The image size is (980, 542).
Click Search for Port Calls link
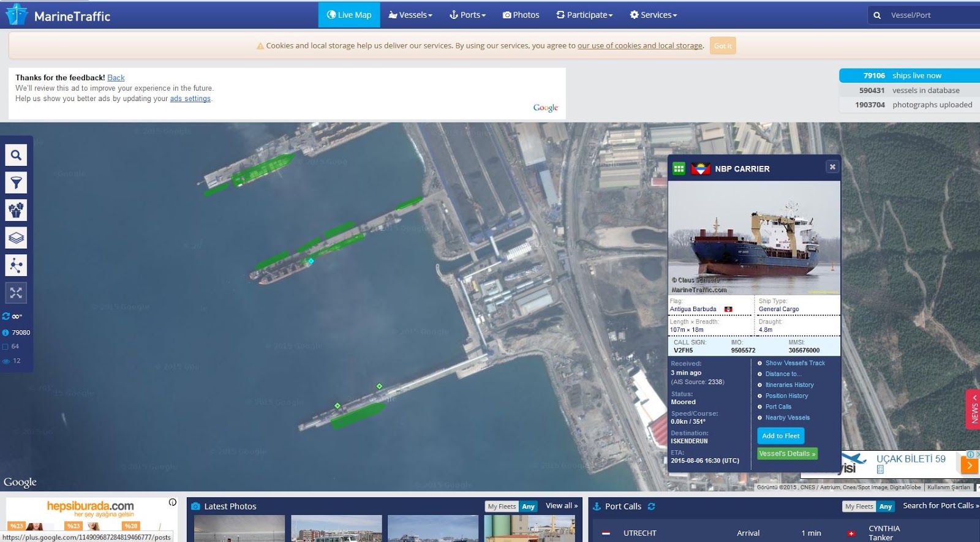pos(941,506)
